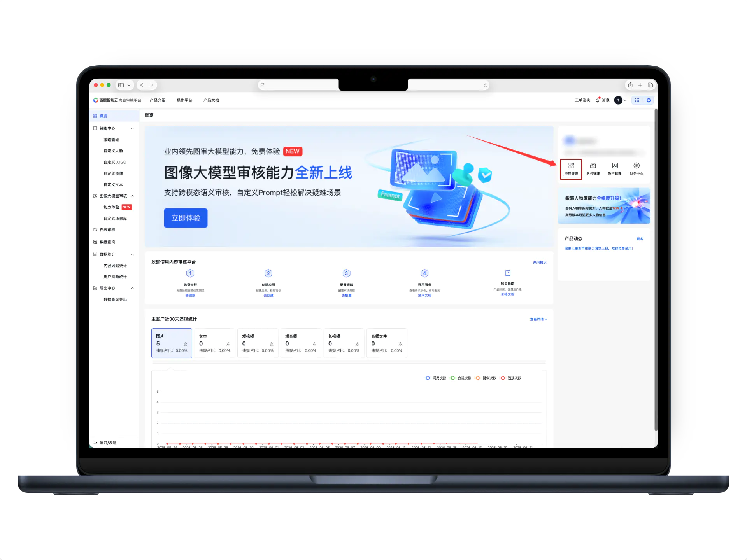Screen dimensions: 747x560
Task: Click 技术文档 link under 调用服务
Action: click(x=424, y=296)
